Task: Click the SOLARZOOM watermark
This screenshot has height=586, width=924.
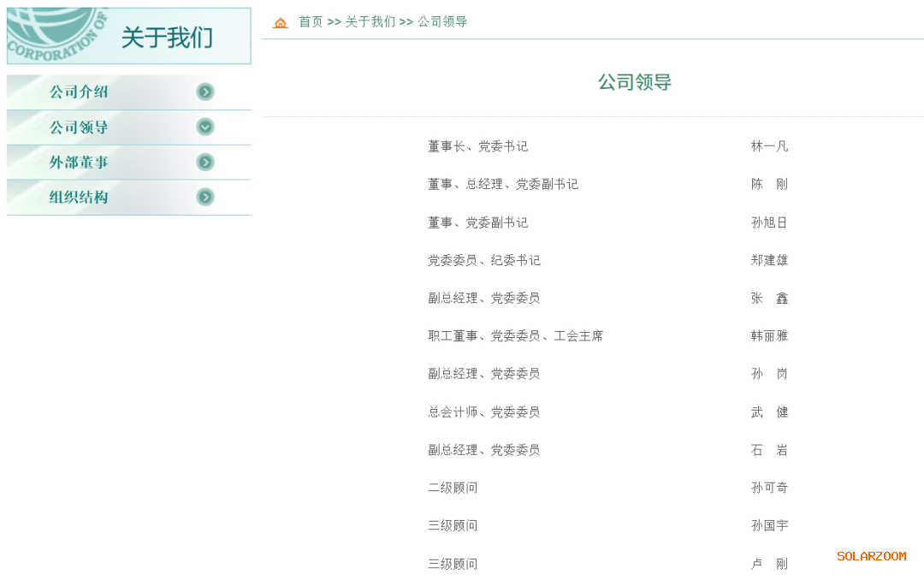Action: point(871,556)
